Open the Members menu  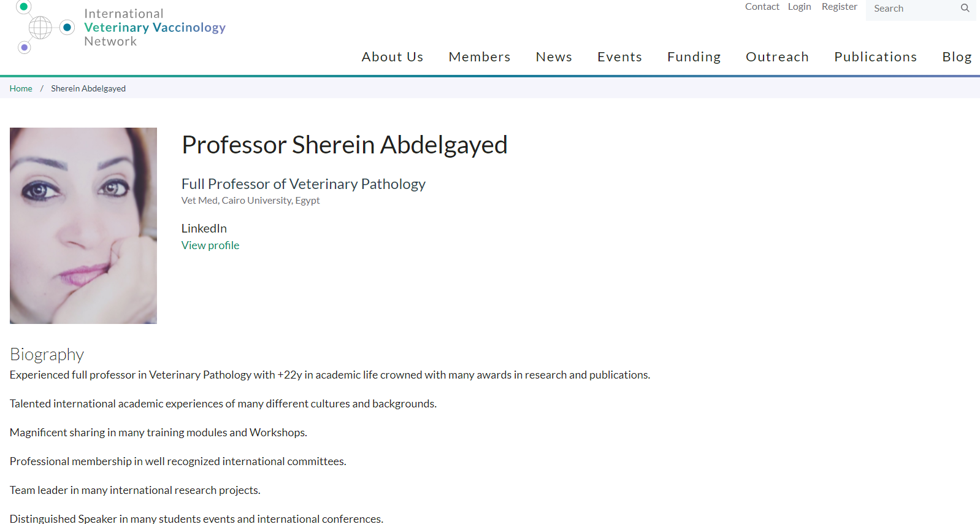tap(480, 57)
